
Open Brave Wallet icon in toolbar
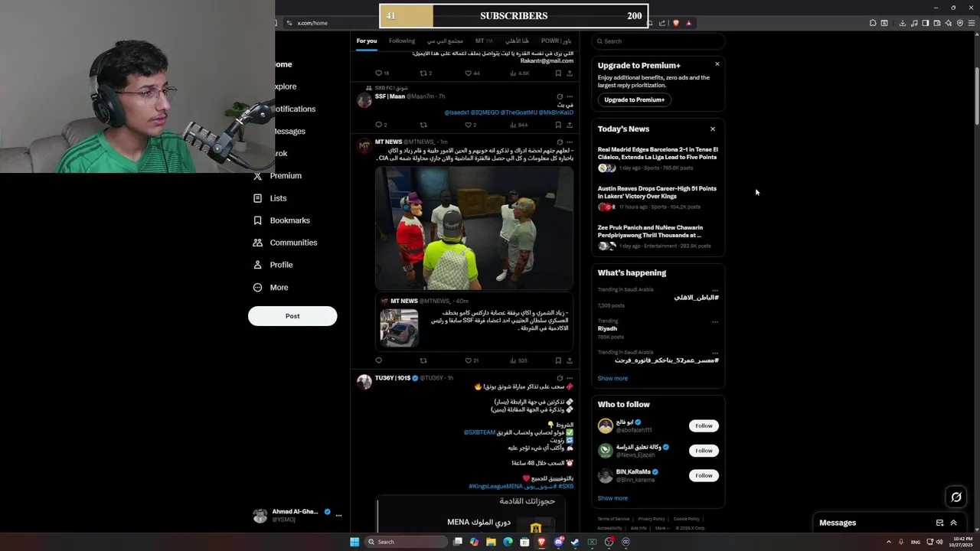tap(937, 23)
